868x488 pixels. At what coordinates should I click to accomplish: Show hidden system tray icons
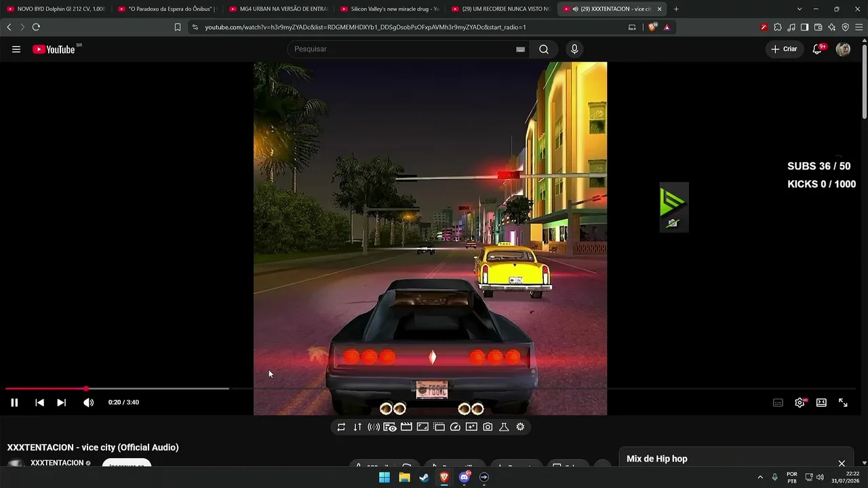coord(760,477)
